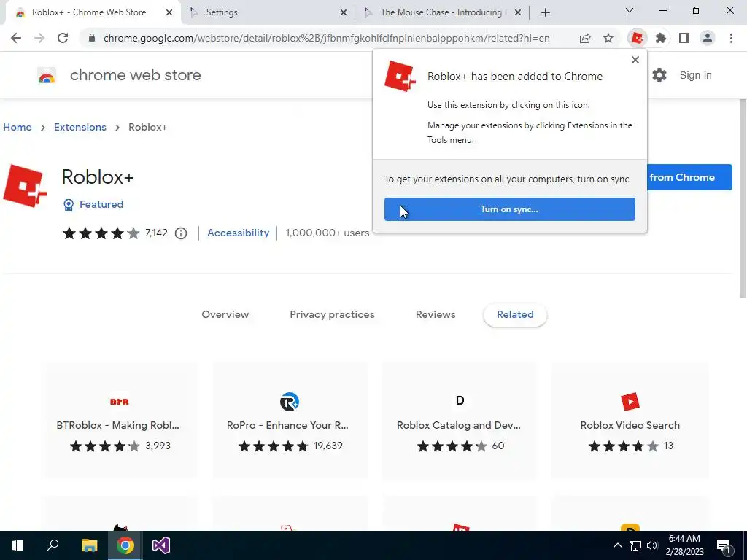Click the browser forward arrow
The image size is (747, 560).
click(x=39, y=38)
